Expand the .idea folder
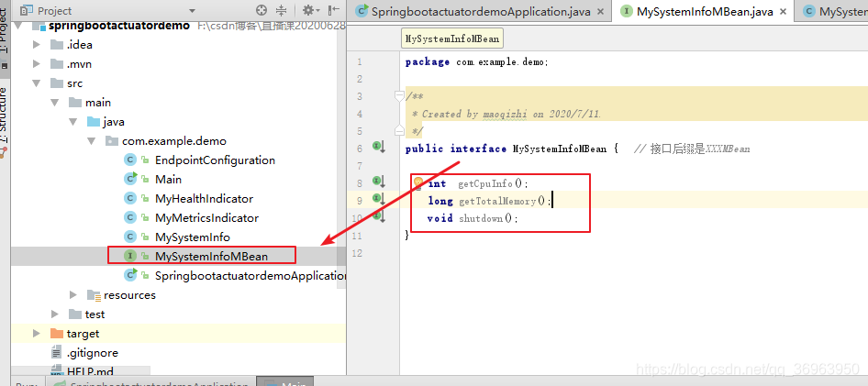Screen dimensions: 868x386 [37, 45]
